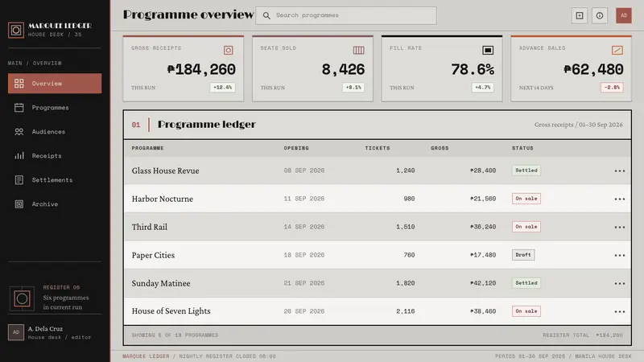Open more options for Third Rail
The image size is (644, 362).
tap(619, 227)
